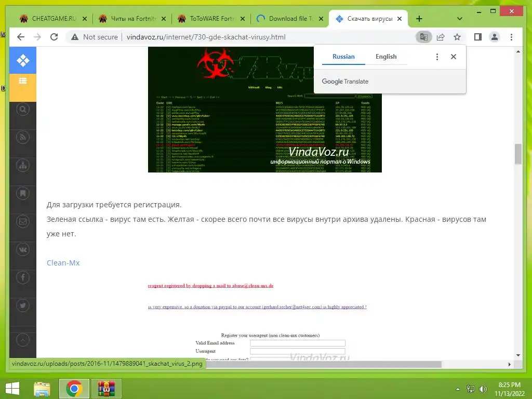Click the VX Vault screenshot image

(x=264, y=109)
